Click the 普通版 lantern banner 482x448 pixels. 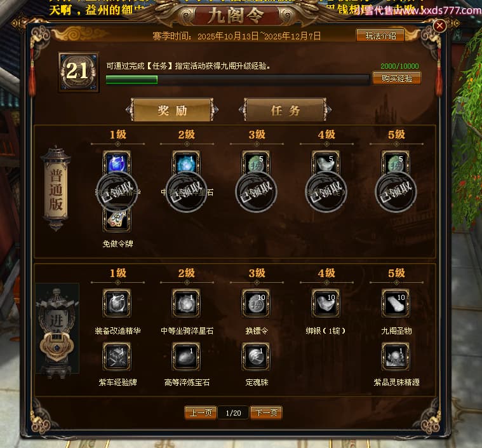coord(56,189)
